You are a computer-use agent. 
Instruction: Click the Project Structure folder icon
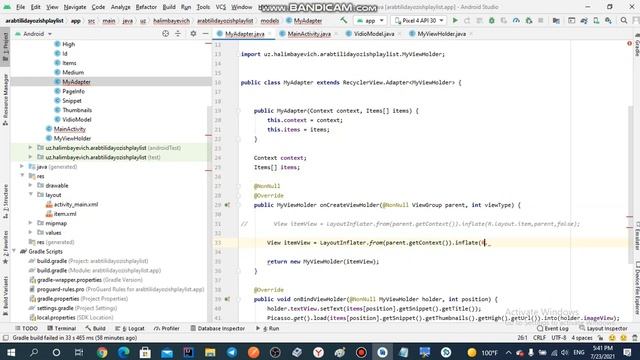coord(556,20)
